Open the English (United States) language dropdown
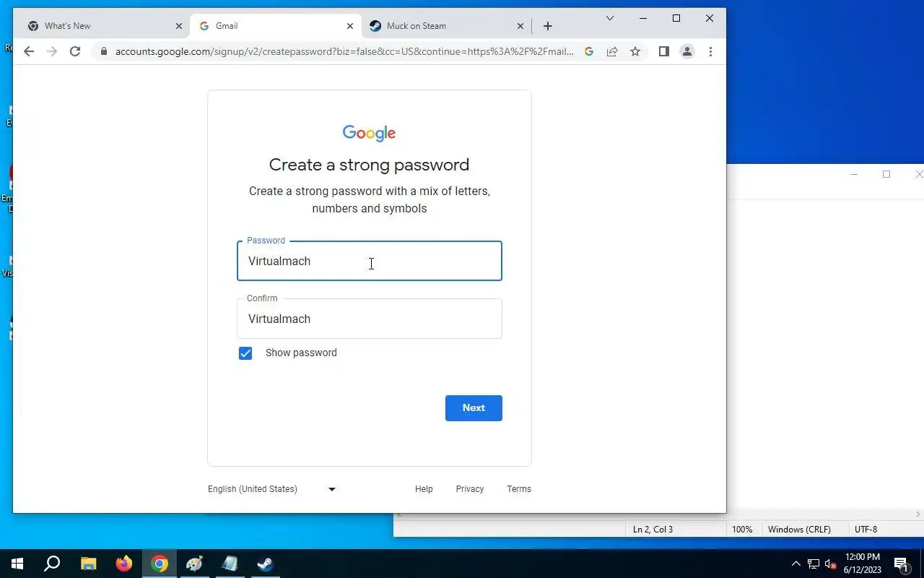 tap(272, 489)
